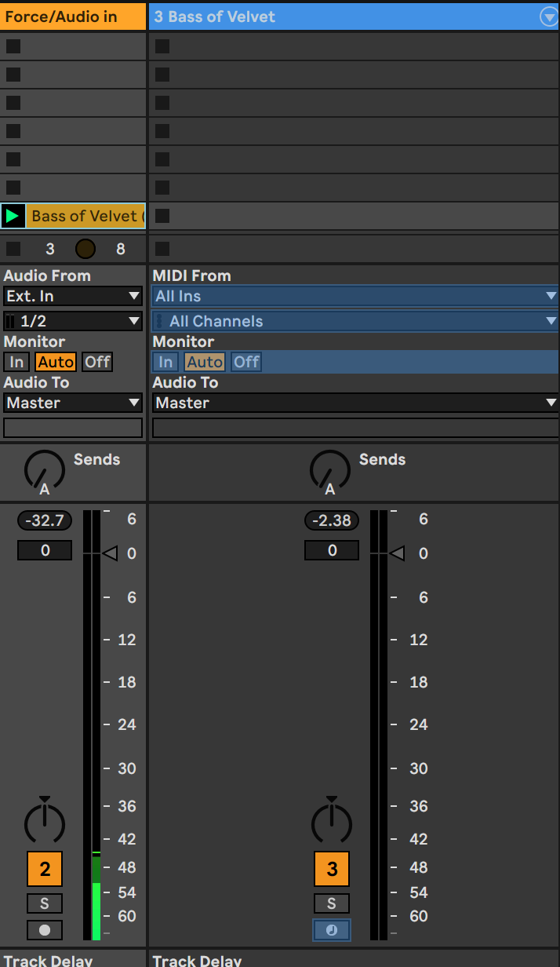
Task: Click Send A knob on Force/Audio in
Action: pos(45,473)
